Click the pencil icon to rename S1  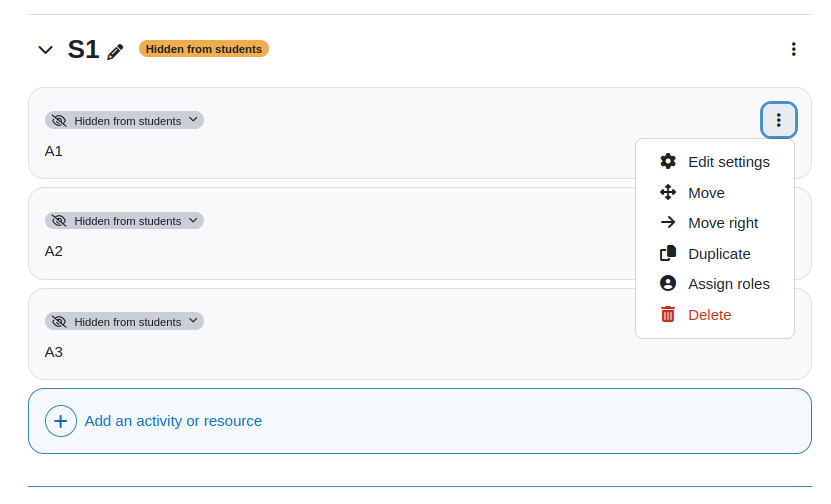point(115,51)
